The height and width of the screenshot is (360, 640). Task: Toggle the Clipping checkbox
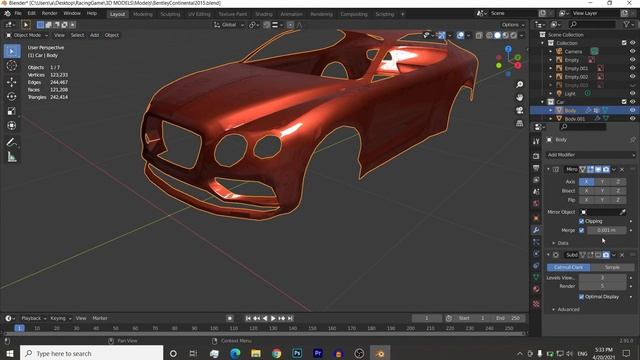click(581, 221)
